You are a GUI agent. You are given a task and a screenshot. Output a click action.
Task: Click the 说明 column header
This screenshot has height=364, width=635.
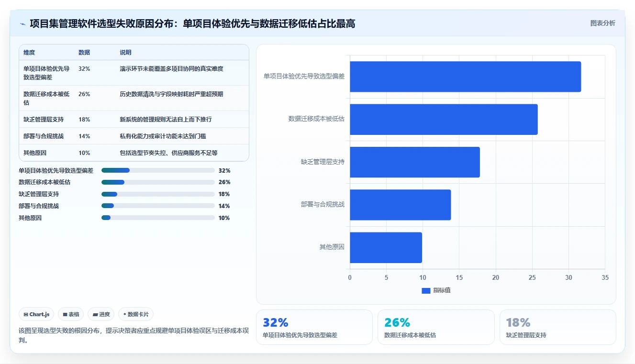coord(125,53)
